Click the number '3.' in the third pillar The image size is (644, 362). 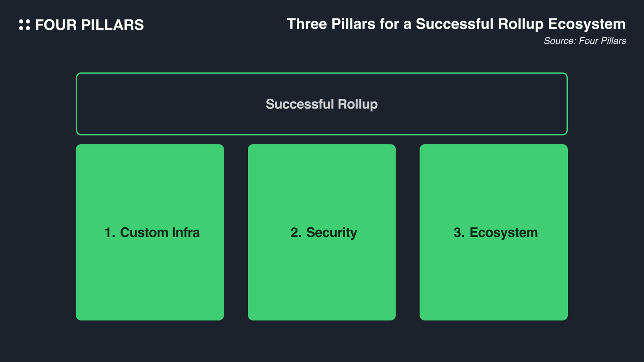tap(459, 233)
